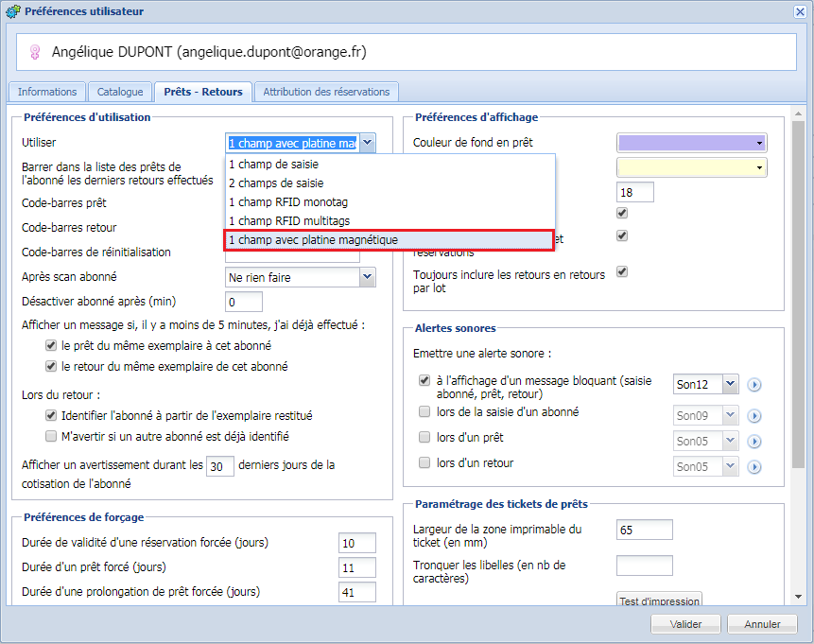Expand the Son12 sound dropdown
The width and height of the screenshot is (814, 644).
tap(729, 385)
